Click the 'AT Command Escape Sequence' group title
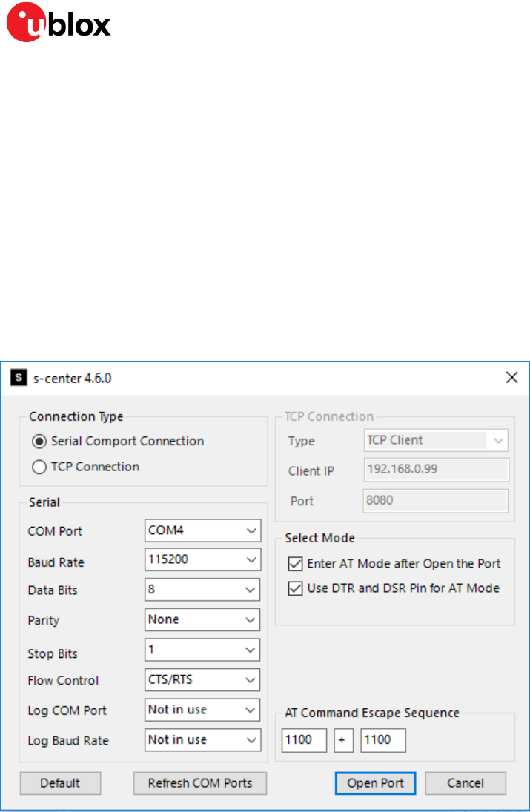 click(372, 713)
